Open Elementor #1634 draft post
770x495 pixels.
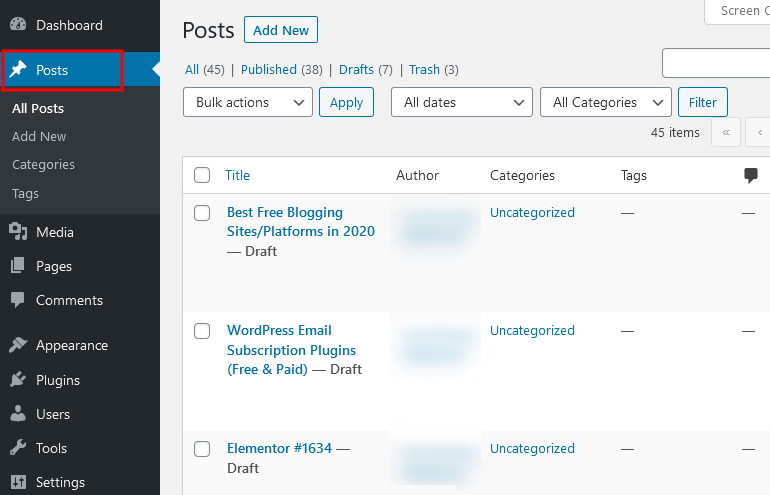[x=279, y=448]
